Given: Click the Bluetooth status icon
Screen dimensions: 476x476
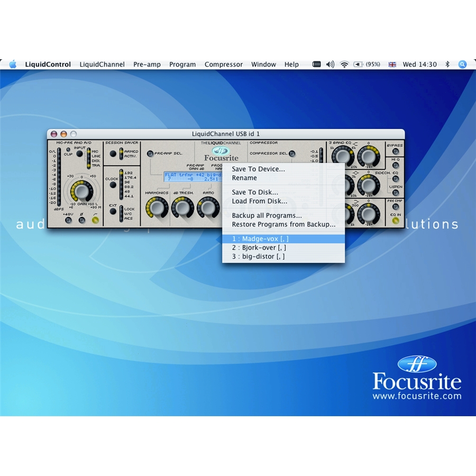Looking at the screenshot, I should point(447,65).
